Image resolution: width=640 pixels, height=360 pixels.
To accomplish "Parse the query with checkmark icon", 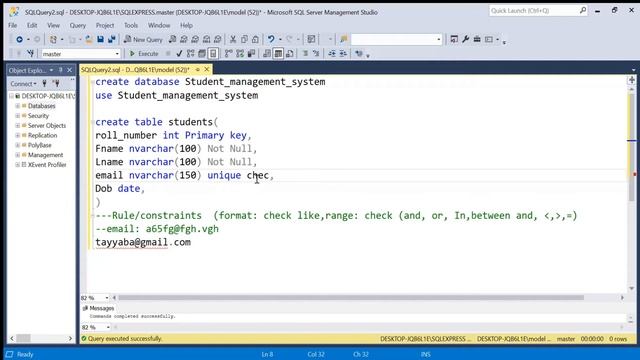I will click(x=179, y=53).
